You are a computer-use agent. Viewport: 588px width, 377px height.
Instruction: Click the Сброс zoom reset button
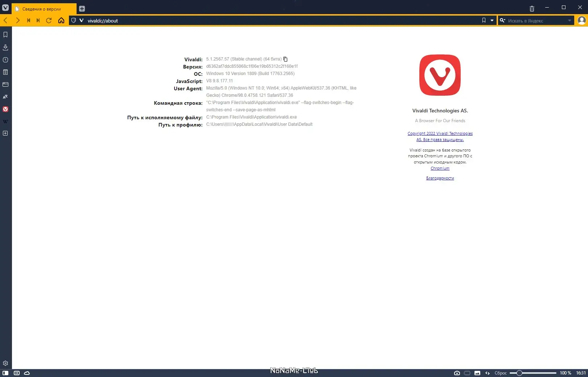[501, 373]
